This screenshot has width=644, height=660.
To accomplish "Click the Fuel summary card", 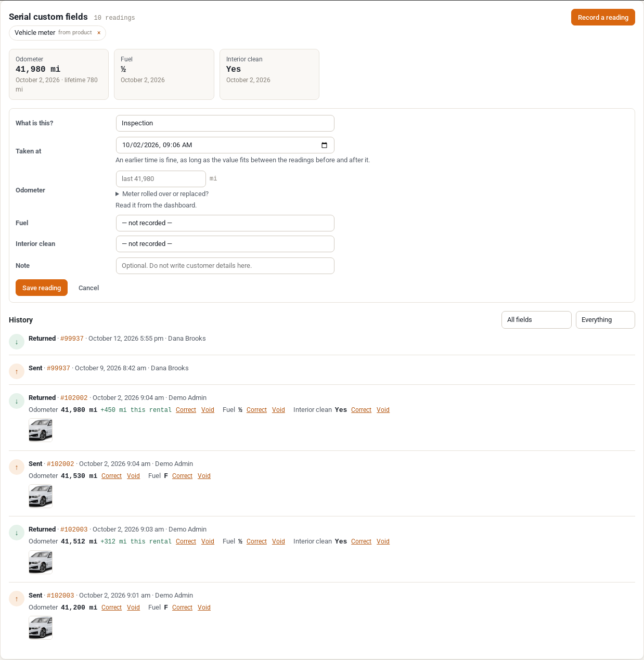I will click(164, 74).
